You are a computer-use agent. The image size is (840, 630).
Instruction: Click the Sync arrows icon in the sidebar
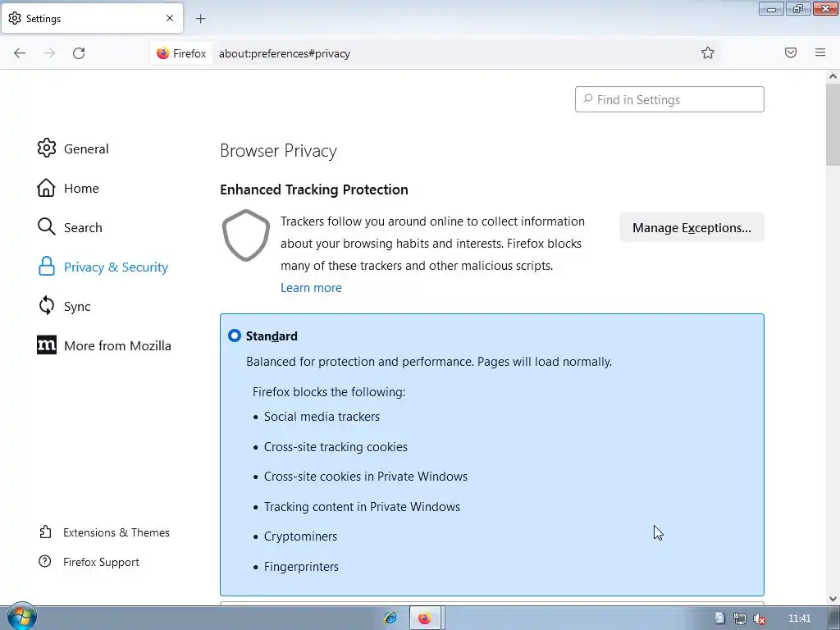47,306
